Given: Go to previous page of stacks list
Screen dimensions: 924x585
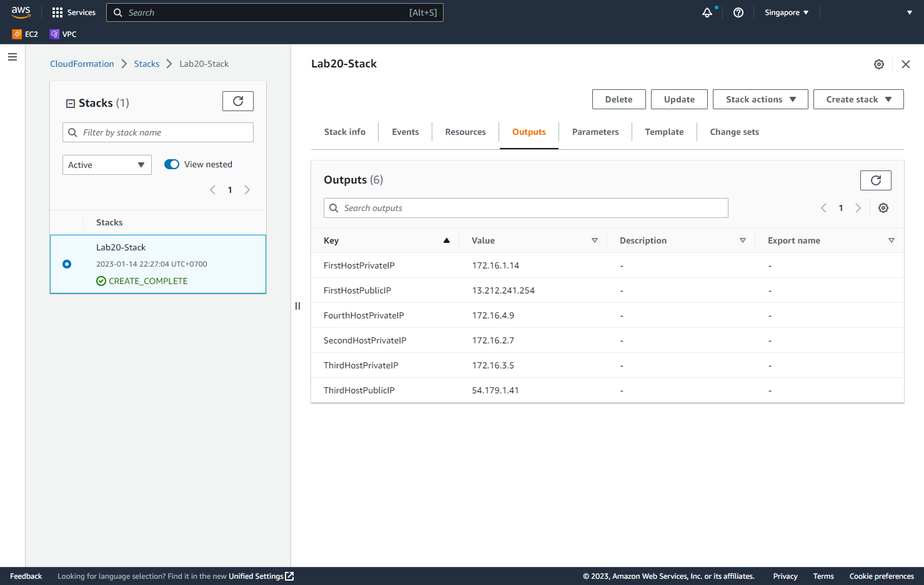Looking at the screenshot, I should pyautogui.click(x=212, y=190).
